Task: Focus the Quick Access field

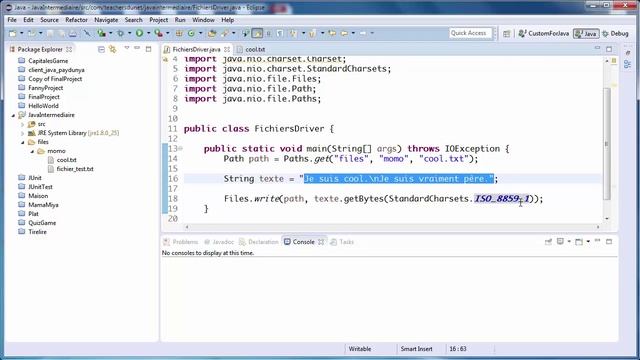Action: [x=471, y=33]
